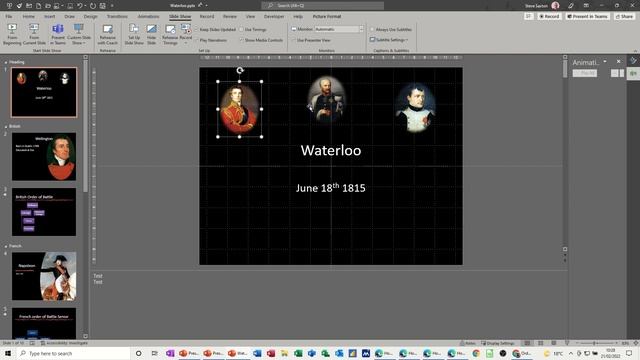Click the Share button
Screen dimensions: 640x360
(x=624, y=16)
